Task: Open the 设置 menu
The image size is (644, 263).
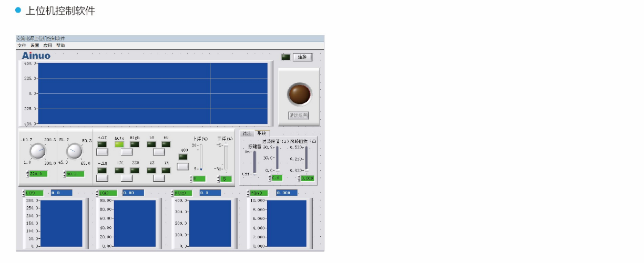Action: click(x=35, y=46)
